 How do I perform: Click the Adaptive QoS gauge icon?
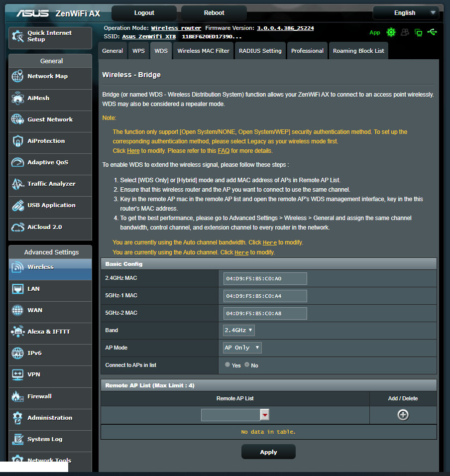point(17,162)
